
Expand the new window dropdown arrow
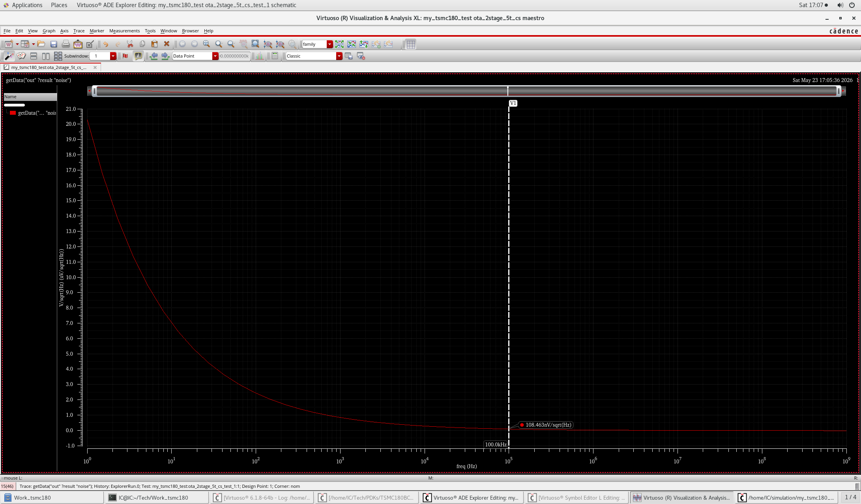(x=17, y=44)
